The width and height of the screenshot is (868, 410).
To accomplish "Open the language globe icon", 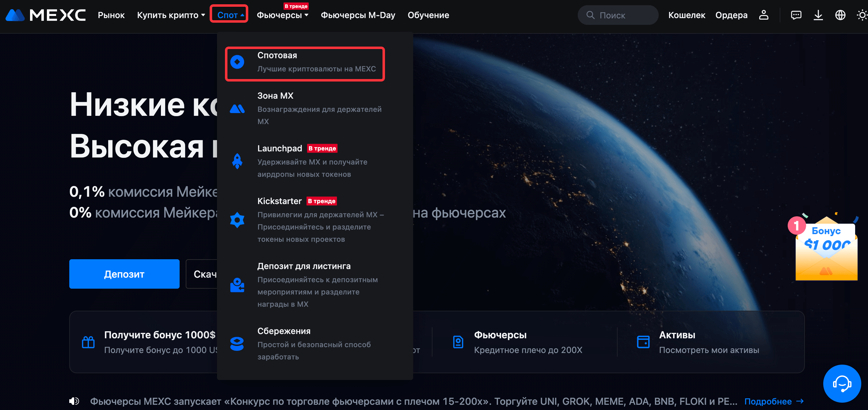I will click(840, 15).
